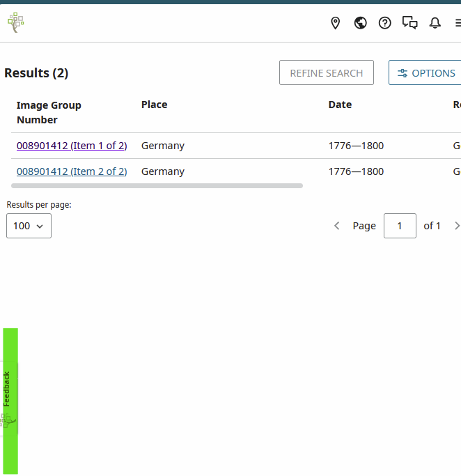Click the Date column header
Viewport: 461px width, 476px height.
click(x=340, y=105)
